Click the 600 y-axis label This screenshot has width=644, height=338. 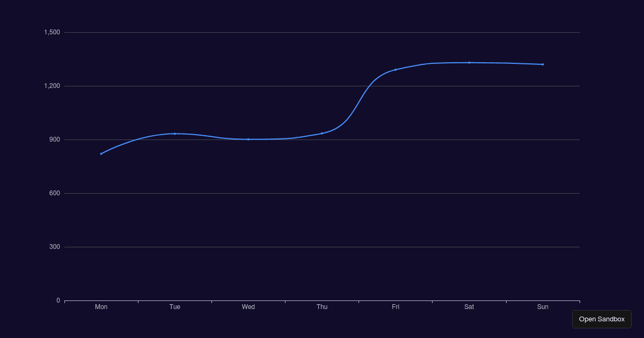55,193
